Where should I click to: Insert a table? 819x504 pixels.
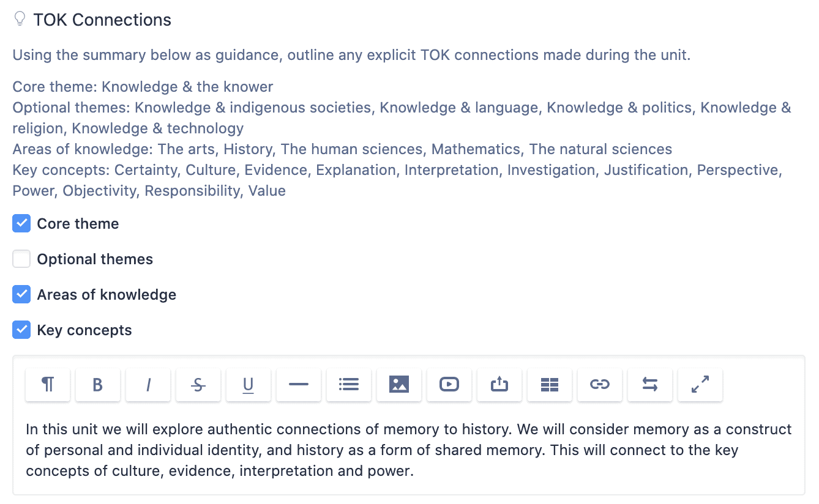click(550, 384)
